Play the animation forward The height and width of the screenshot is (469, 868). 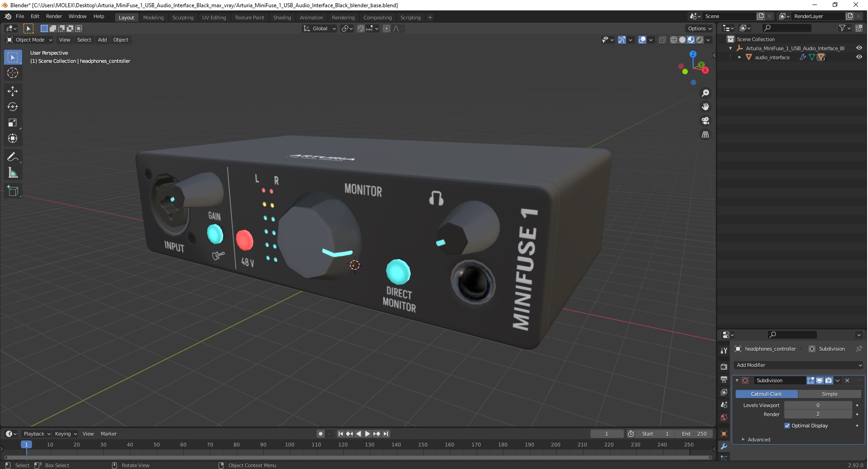[x=368, y=434]
